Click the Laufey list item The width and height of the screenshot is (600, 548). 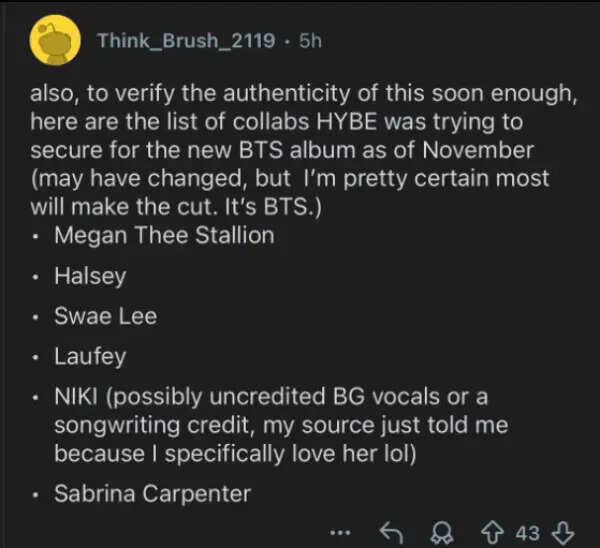click(90, 356)
